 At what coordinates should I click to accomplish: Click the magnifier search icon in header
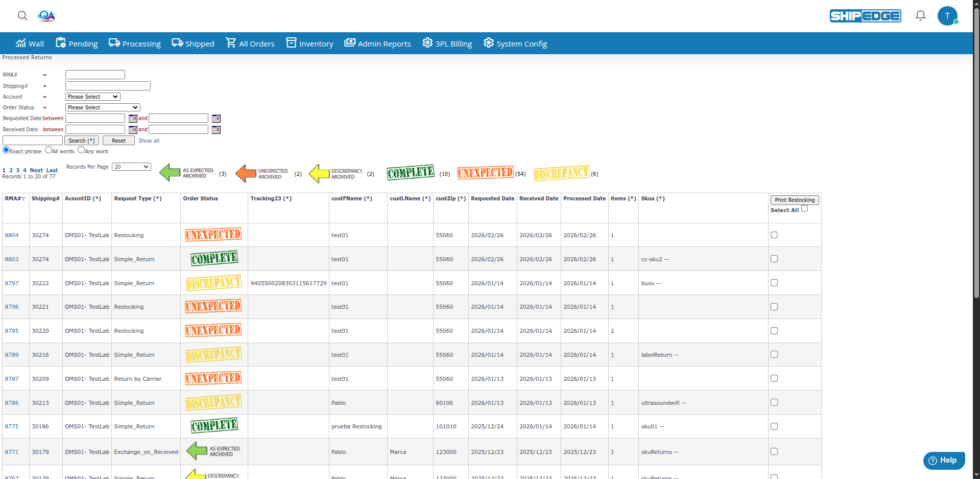(x=22, y=16)
